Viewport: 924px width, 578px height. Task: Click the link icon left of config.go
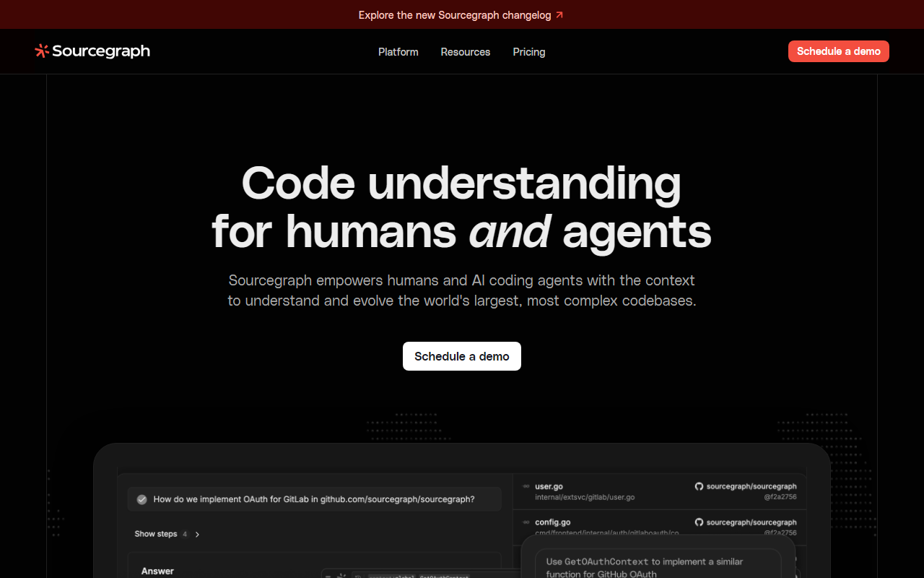[526, 522]
